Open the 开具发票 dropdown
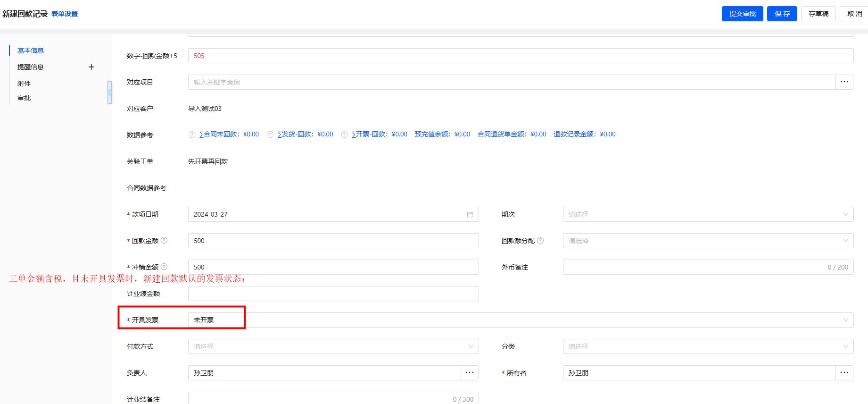 [x=521, y=320]
